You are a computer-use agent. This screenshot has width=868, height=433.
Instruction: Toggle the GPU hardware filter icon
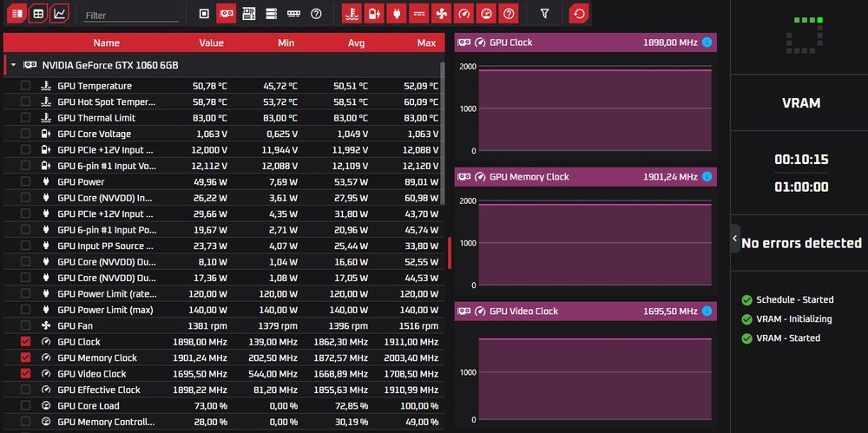(226, 13)
